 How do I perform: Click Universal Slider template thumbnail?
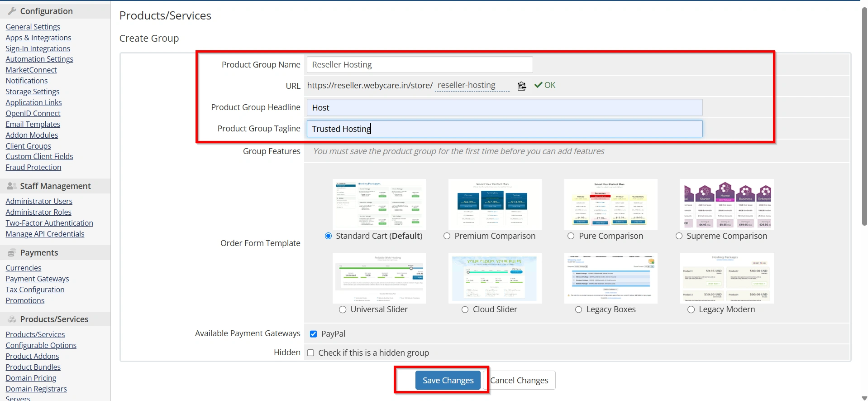(379, 278)
